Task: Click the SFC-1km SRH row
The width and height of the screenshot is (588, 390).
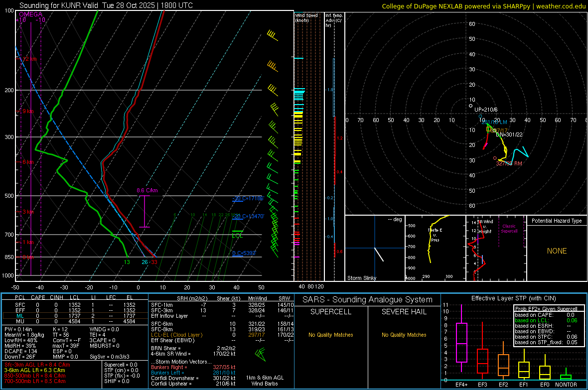Action: (x=222, y=305)
